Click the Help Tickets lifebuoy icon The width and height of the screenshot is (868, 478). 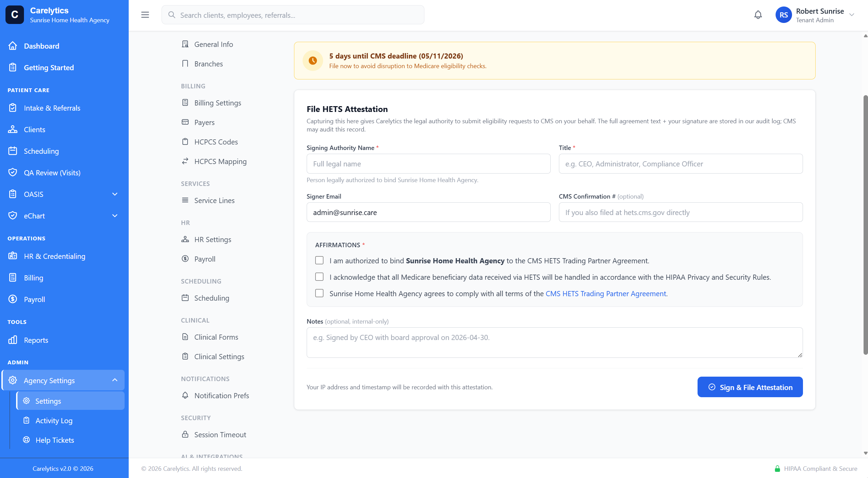point(26,440)
